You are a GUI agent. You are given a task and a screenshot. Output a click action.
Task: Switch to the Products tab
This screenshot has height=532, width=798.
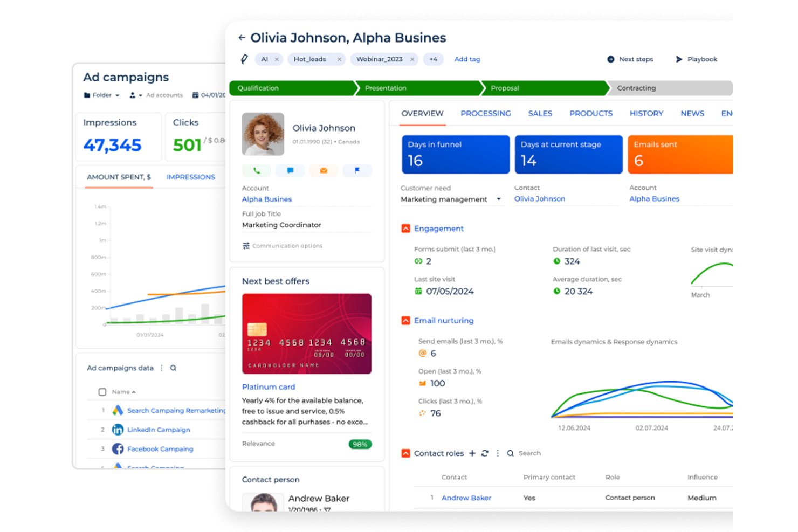(x=591, y=114)
